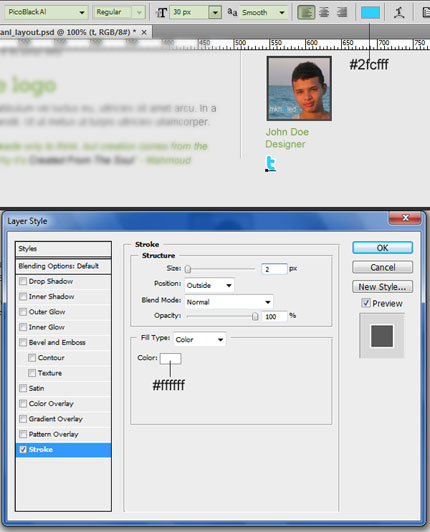Enable the Color Overlay checkbox

[x=23, y=403]
